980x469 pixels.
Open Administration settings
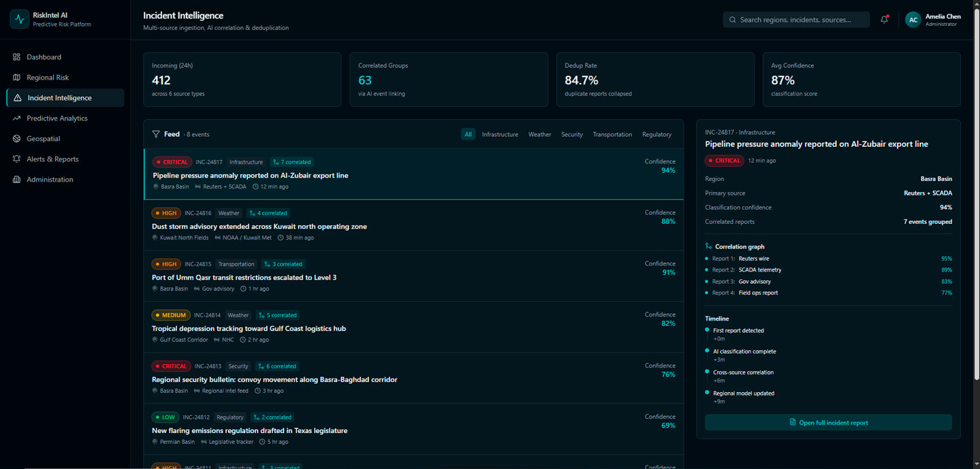click(65, 180)
